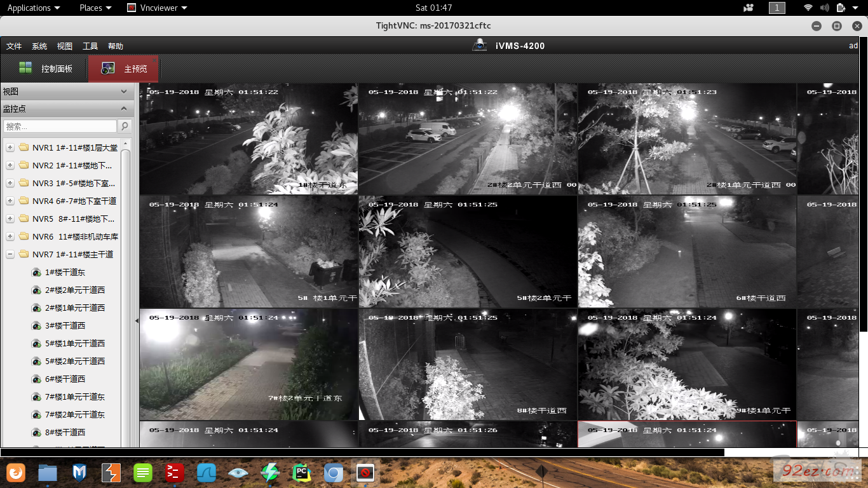Open the green notes dock icon
This screenshot has width=868, height=488.
coord(143,473)
